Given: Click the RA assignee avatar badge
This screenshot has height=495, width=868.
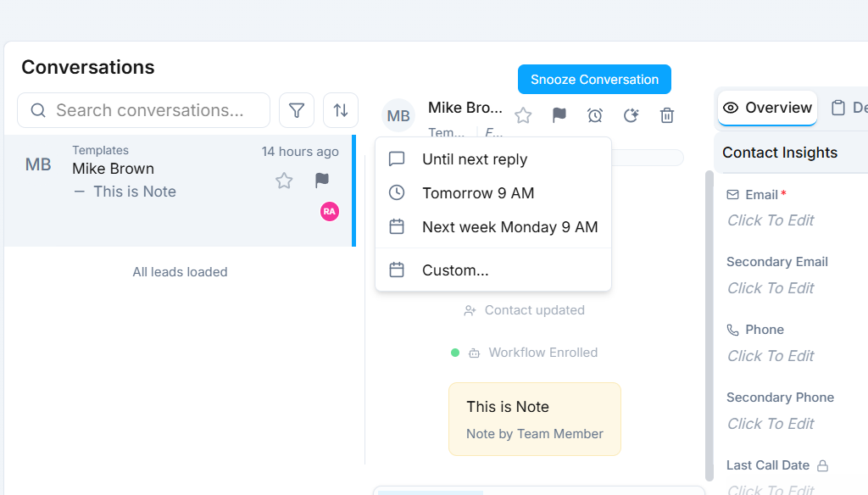Looking at the screenshot, I should pos(330,211).
